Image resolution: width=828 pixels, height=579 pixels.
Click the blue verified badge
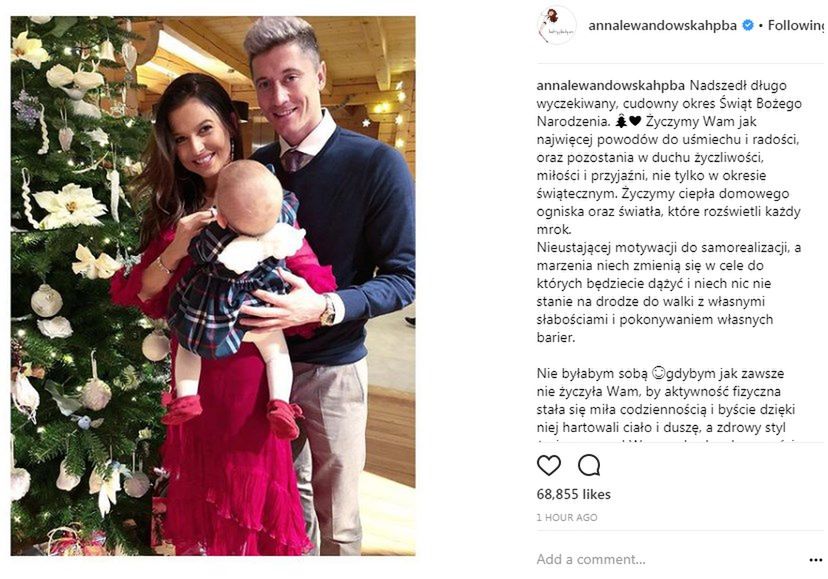tap(748, 25)
